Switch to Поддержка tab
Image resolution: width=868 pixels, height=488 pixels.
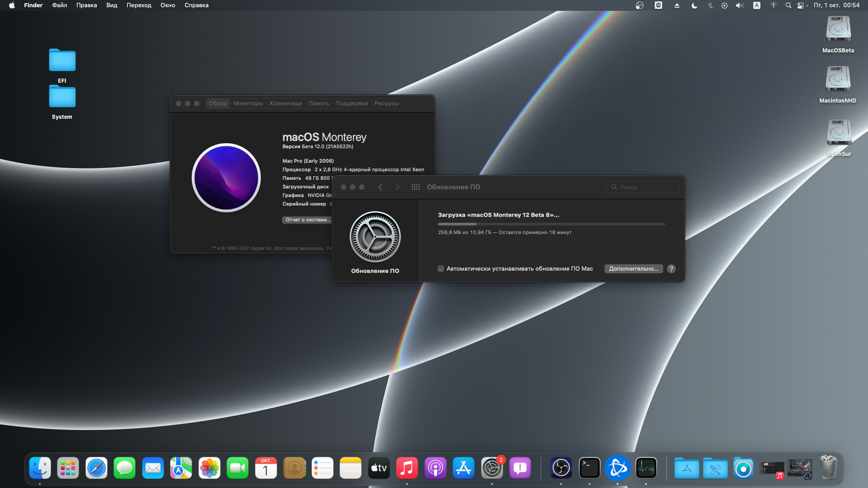pyautogui.click(x=352, y=103)
